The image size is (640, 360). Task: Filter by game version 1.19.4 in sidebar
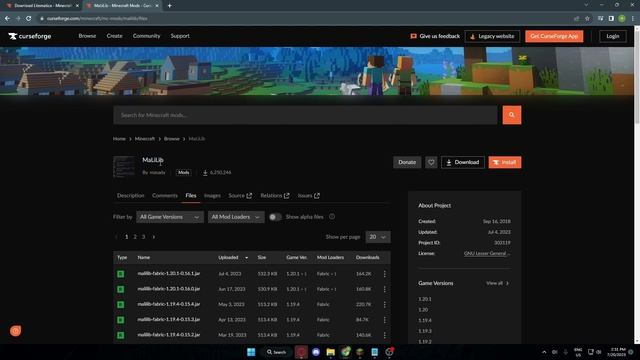point(425,320)
